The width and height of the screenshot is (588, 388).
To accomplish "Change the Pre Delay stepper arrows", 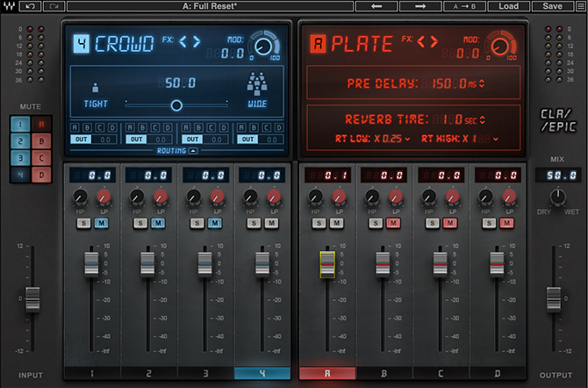I will [x=482, y=83].
